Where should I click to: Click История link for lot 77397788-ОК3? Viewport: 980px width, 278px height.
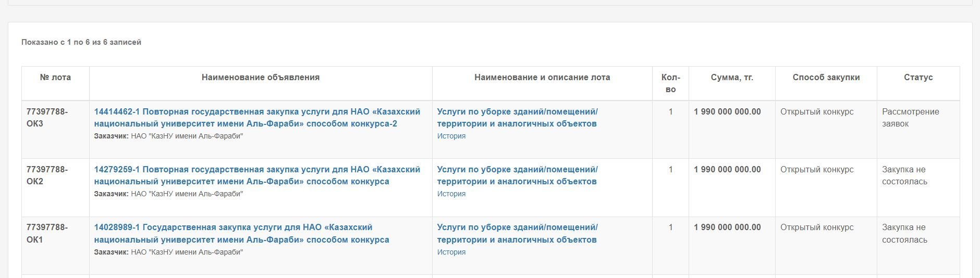click(451, 136)
